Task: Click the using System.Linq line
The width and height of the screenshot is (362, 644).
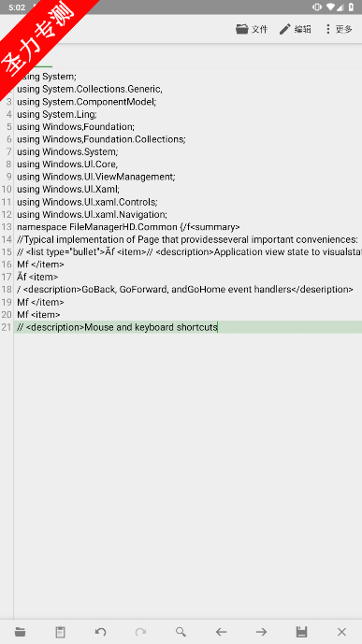Action: 57,114
